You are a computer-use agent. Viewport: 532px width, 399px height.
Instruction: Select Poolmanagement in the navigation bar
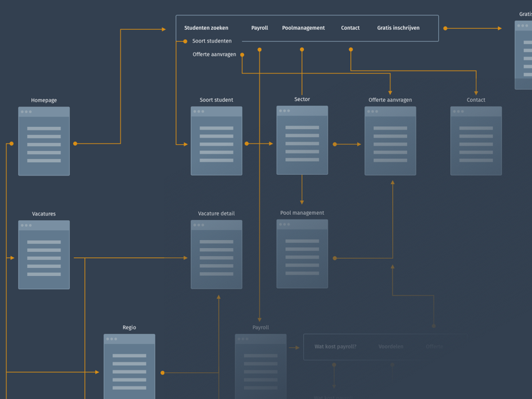click(x=303, y=28)
